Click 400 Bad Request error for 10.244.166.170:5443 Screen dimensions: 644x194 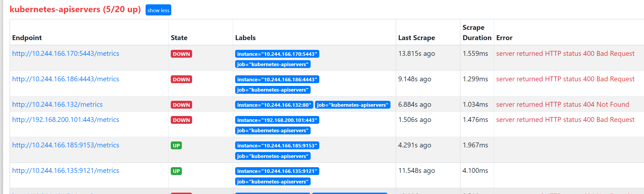(565, 53)
